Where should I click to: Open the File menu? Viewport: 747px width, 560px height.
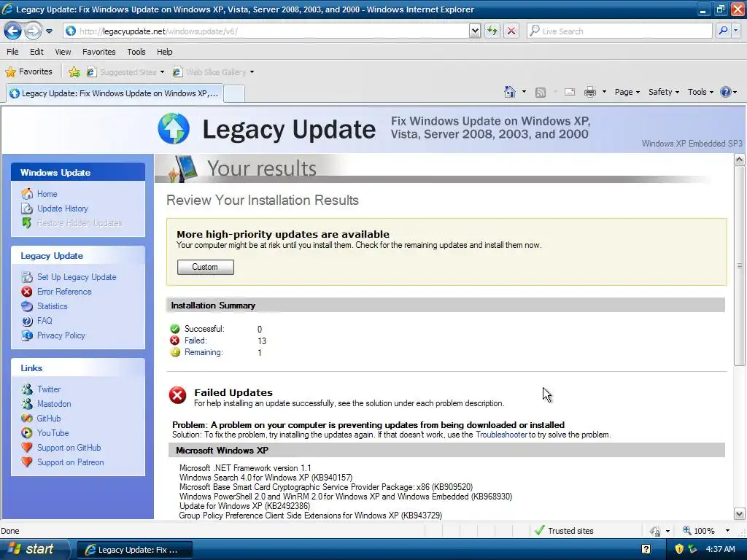coord(13,52)
